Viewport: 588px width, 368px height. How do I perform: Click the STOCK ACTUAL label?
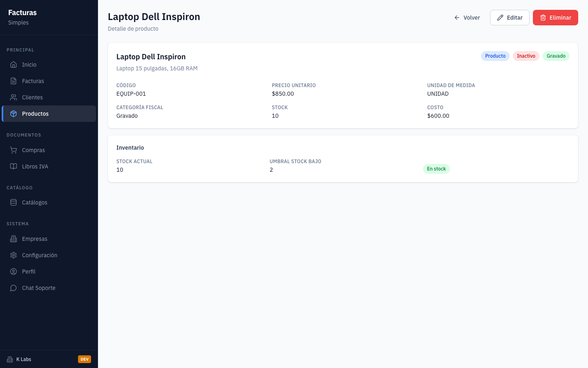(x=134, y=162)
